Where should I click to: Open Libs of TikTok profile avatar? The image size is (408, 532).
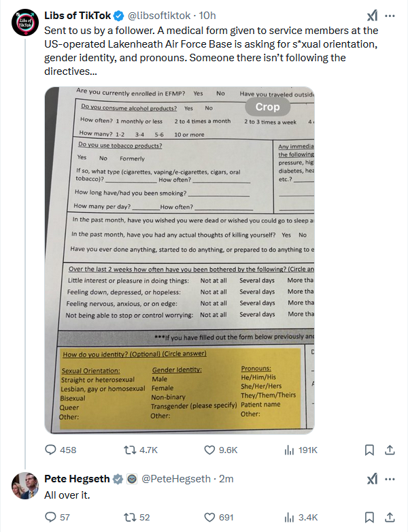[x=24, y=22]
